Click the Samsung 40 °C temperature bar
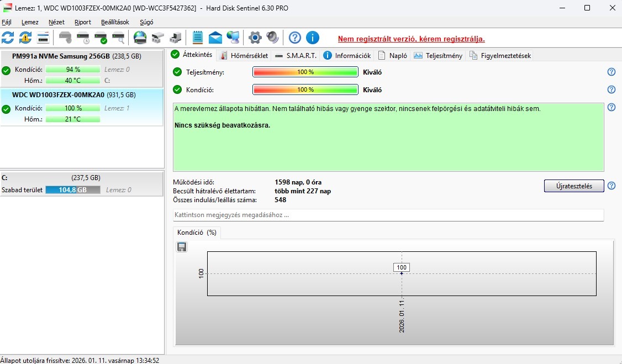Image resolution: width=622 pixels, height=364 pixels. click(x=72, y=81)
